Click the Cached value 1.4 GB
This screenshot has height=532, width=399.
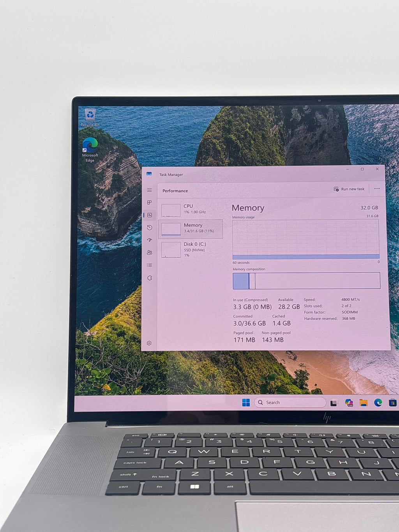[x=281, y=323]
